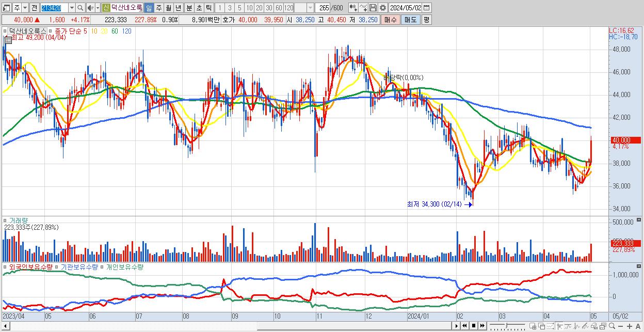Click the 265 candle count field
The width and height of the screenshot is (644, 332).
click(x=324, y=8)
